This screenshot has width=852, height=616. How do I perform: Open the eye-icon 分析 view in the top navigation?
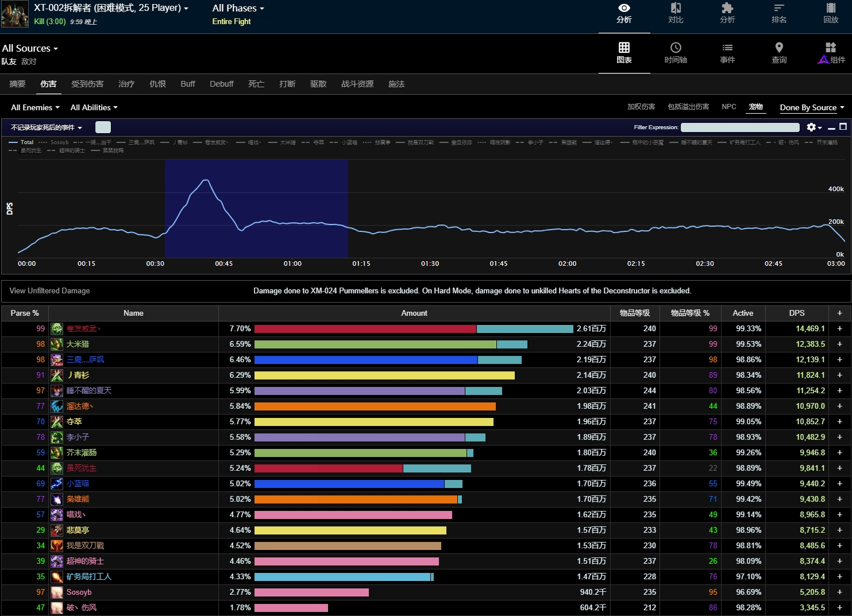[624, 13]
